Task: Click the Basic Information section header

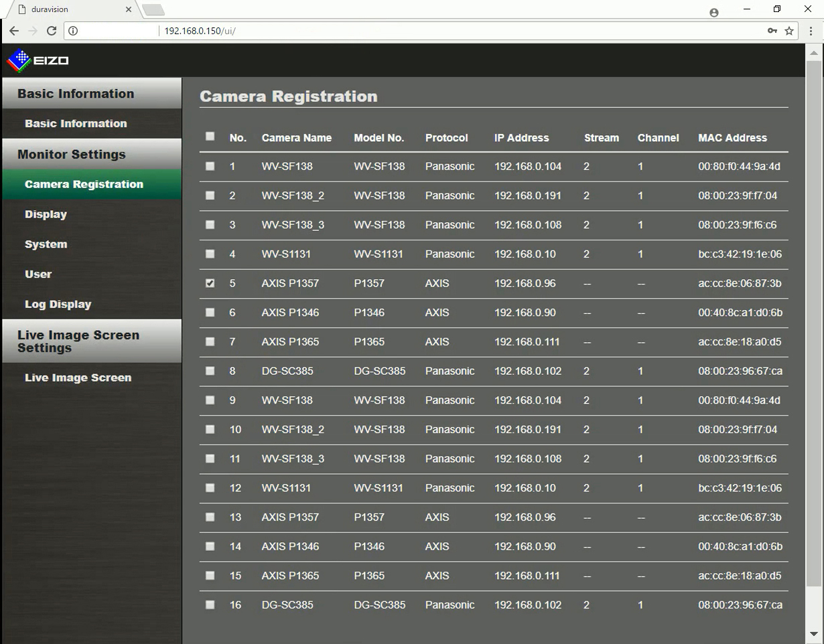Action: (92, 94)
